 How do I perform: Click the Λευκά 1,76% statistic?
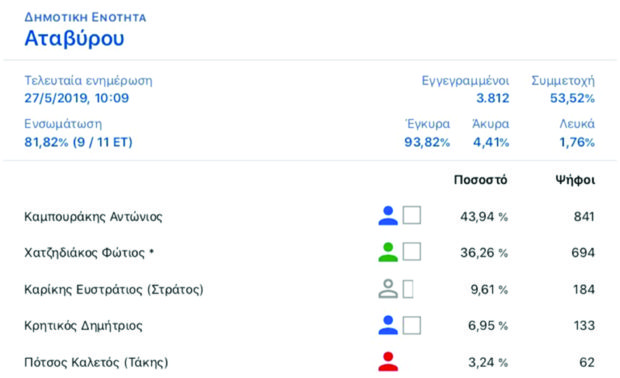click(x=577, y=142)
